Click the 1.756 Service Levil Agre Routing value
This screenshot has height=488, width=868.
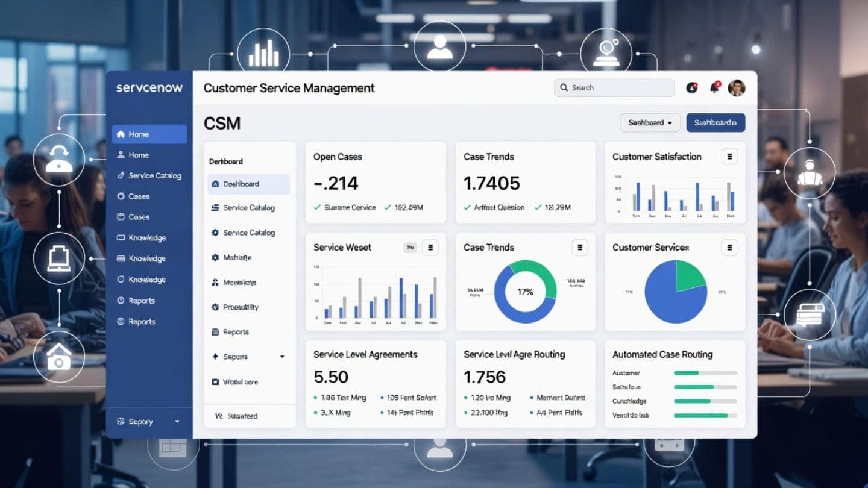click(x=485, y=377)
